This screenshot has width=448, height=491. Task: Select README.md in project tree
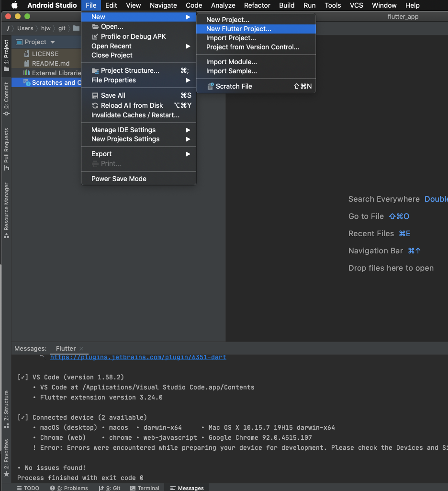(x=51, y=63)
